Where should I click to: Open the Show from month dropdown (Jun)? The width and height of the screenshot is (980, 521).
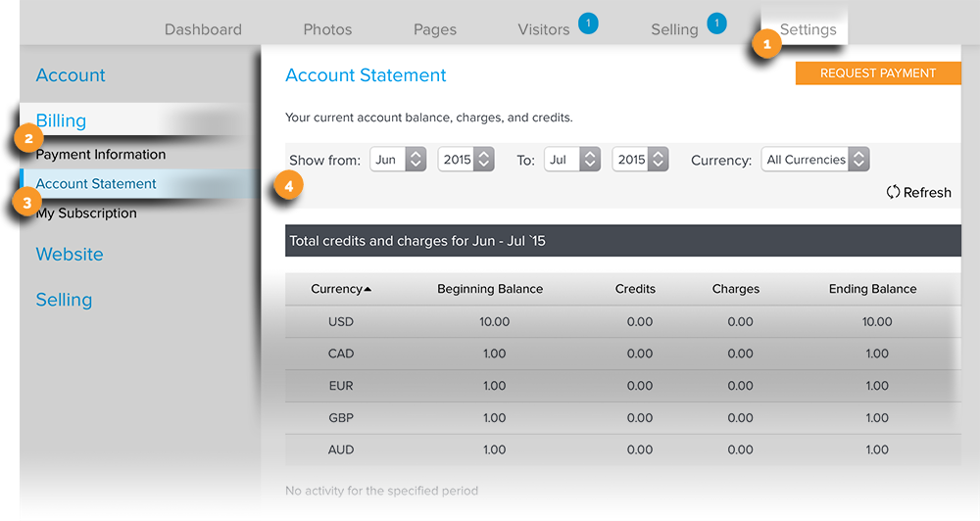tap(398, 160)
